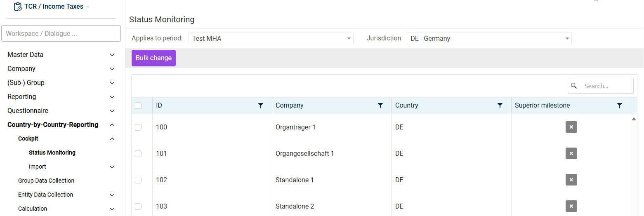The image size is (644, 216).
Task: Click the milestone X icon for Standalone 2
Action: click(x=571, y=206)
